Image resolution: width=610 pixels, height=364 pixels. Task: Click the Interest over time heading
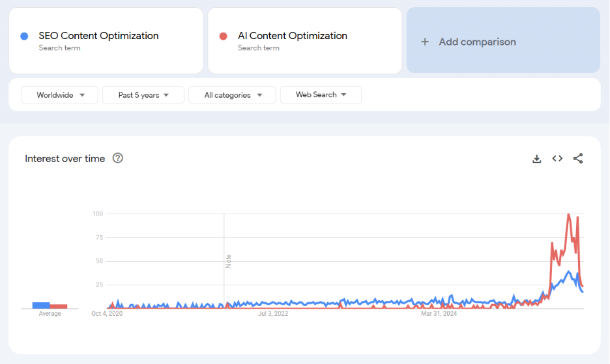point(65,158)
